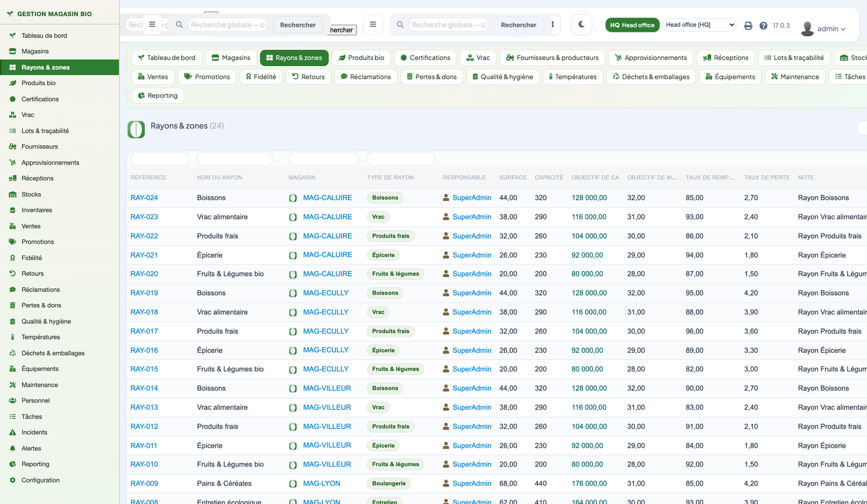Open the Réclamations top navigation pill
867x504 pixels.
(365, 77)
